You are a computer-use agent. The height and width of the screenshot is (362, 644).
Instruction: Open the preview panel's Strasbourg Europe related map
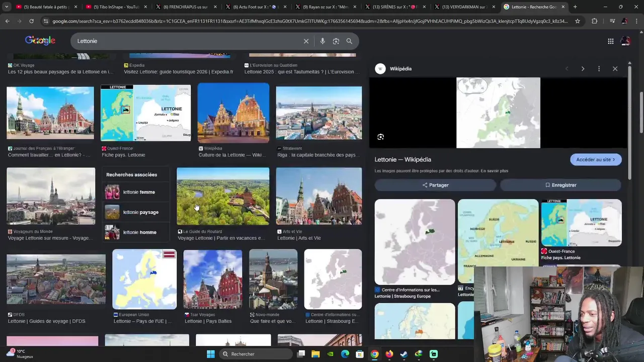tap(415, 242)
